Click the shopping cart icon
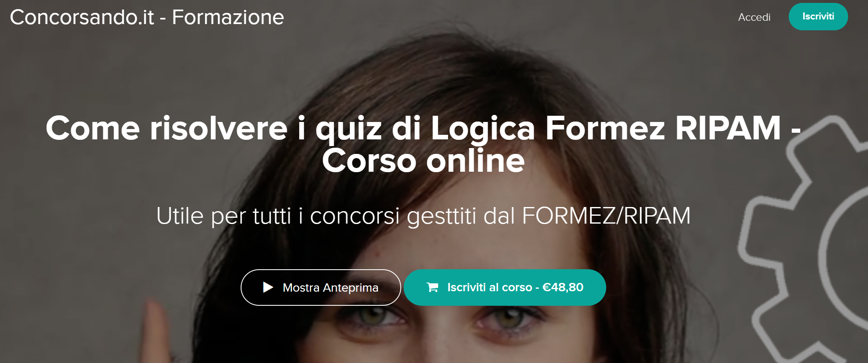The width and height of the screenshot is (868, 363). click(432, 287)
